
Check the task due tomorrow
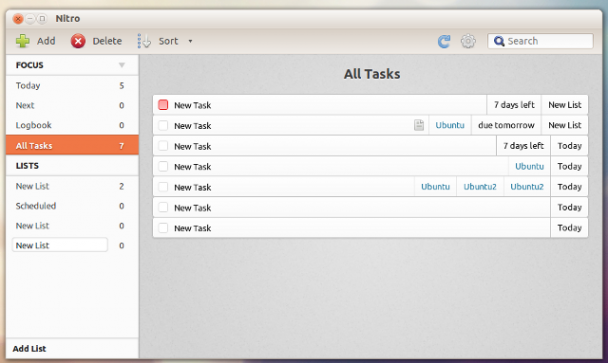163,125
